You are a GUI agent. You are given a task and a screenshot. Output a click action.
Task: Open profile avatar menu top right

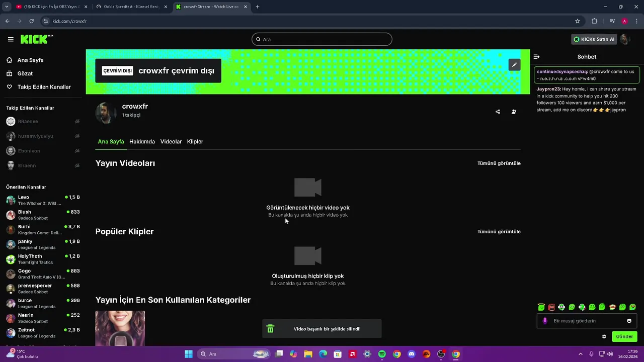(x=625, y=39)
